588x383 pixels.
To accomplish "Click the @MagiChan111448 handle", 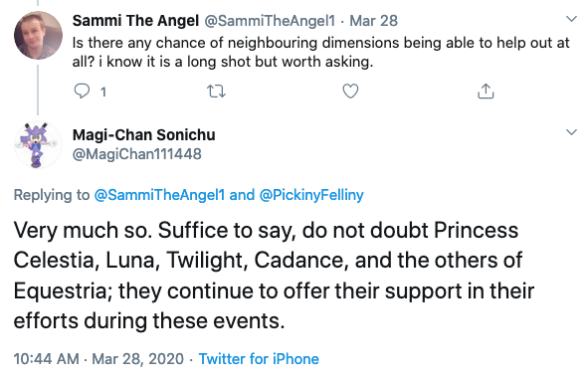I will 137,154.
